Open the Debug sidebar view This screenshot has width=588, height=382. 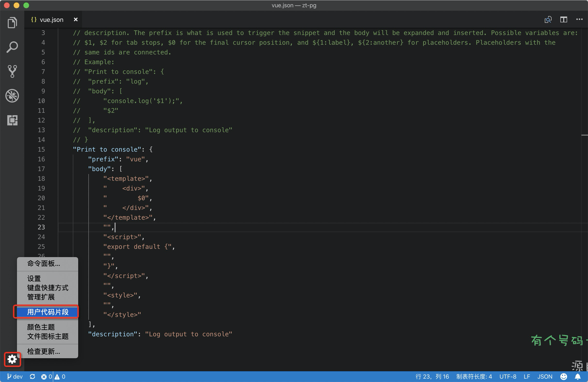[x=12, y=96]
